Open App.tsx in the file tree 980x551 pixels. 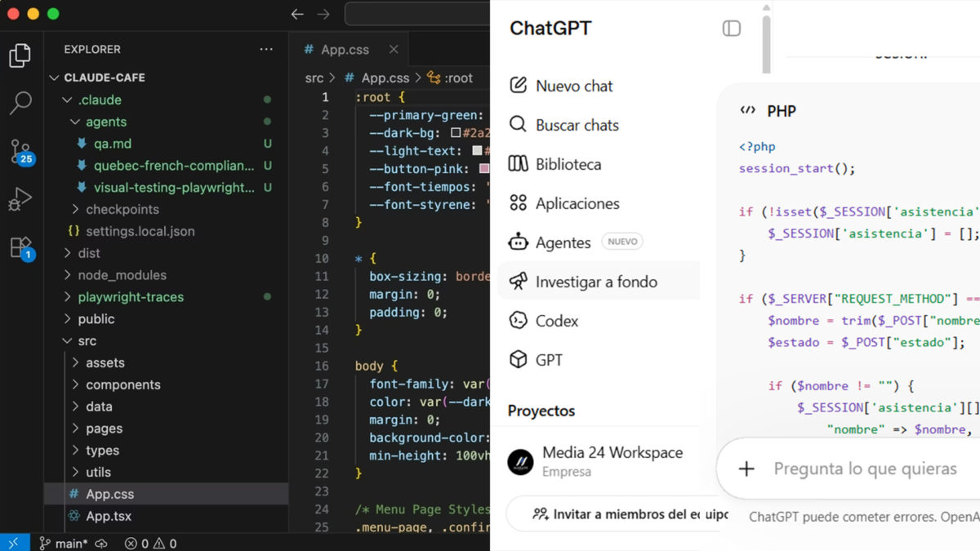coord(108,517)
